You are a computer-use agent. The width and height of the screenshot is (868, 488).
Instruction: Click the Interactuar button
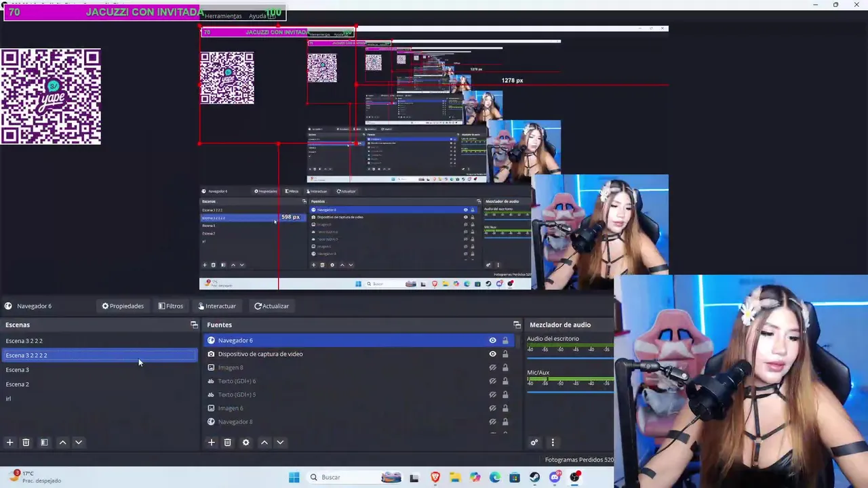point(217,306)
